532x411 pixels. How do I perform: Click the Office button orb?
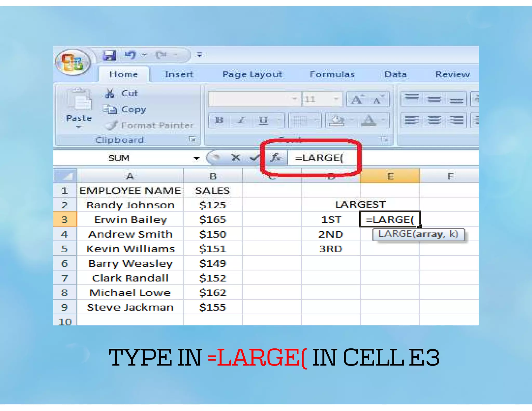(72, 62)
